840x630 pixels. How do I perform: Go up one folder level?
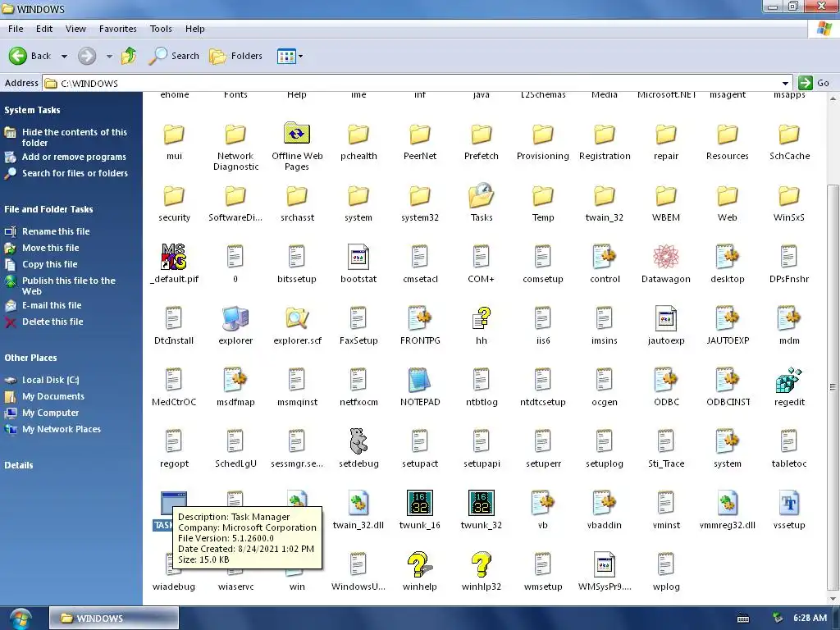(x=129, y=56)
